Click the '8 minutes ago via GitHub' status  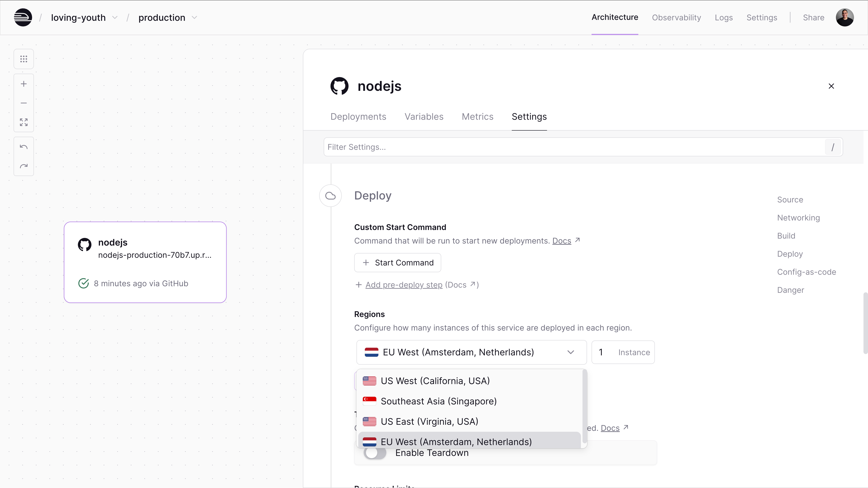(141, 284)
